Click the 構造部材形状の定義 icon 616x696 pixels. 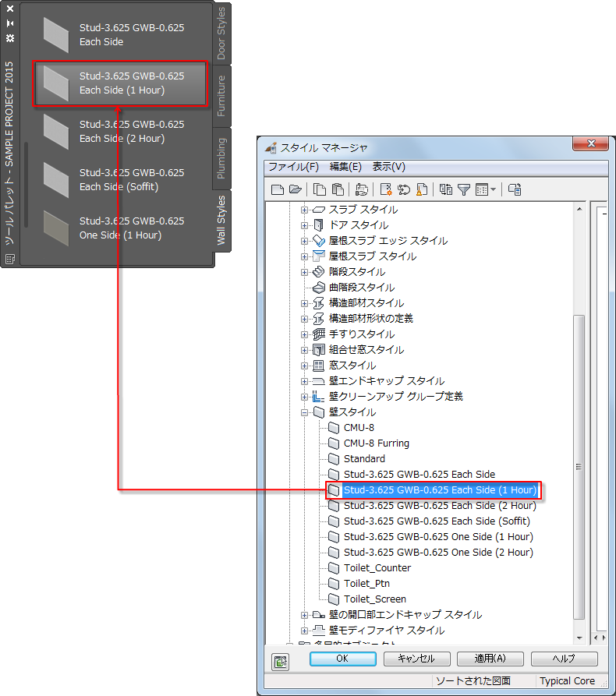[318, 319]
